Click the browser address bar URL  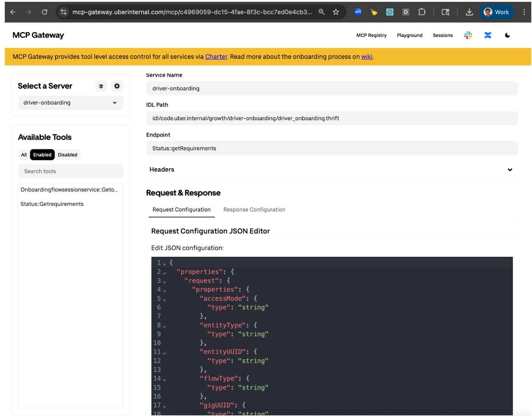tap(192, 12)
